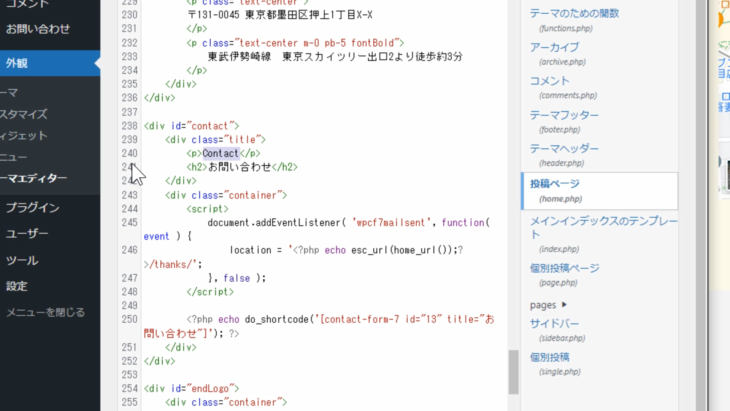Click the word false on line 247
Screen dimensions: 730x411
coord(237,278)
